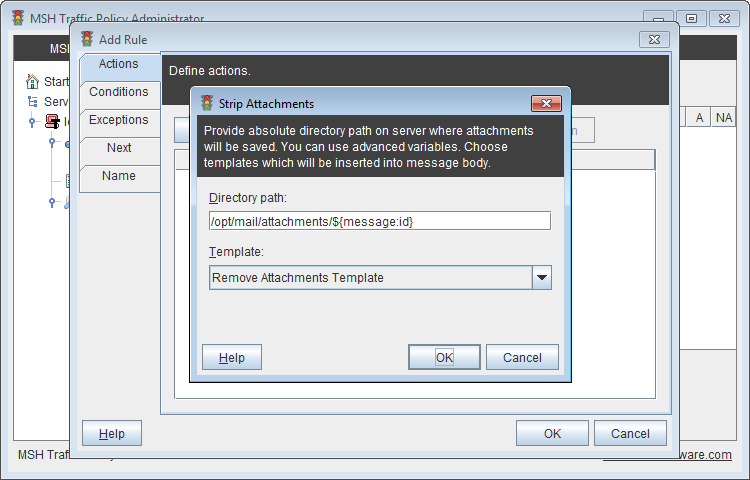Collapse the red server tree node handle
750x480 pixels.
pyautogui.click(x=32, y=122)
